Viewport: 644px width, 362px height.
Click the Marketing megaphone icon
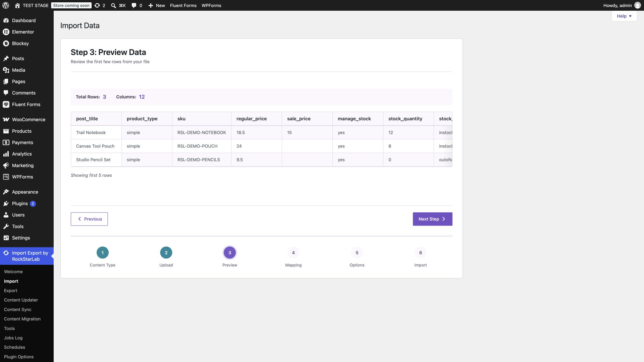point(6,165)
